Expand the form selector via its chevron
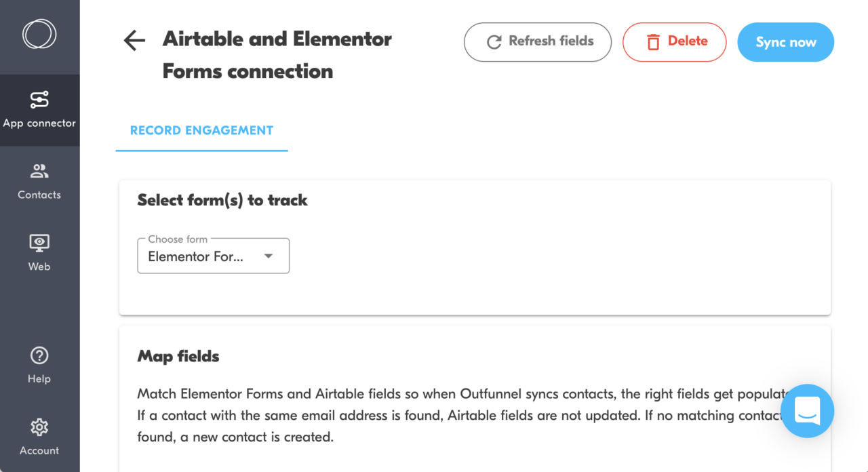This screenshot has width=868, height=472. pos(269,256)
